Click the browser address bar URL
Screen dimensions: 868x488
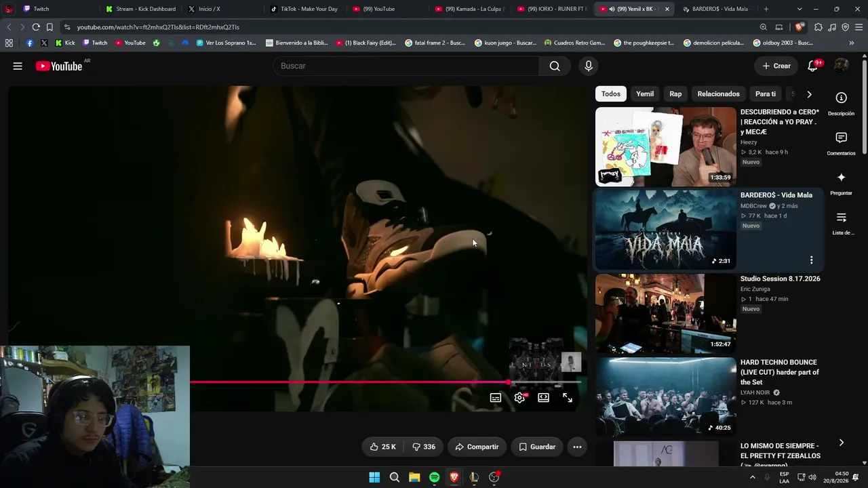point(158,27)
